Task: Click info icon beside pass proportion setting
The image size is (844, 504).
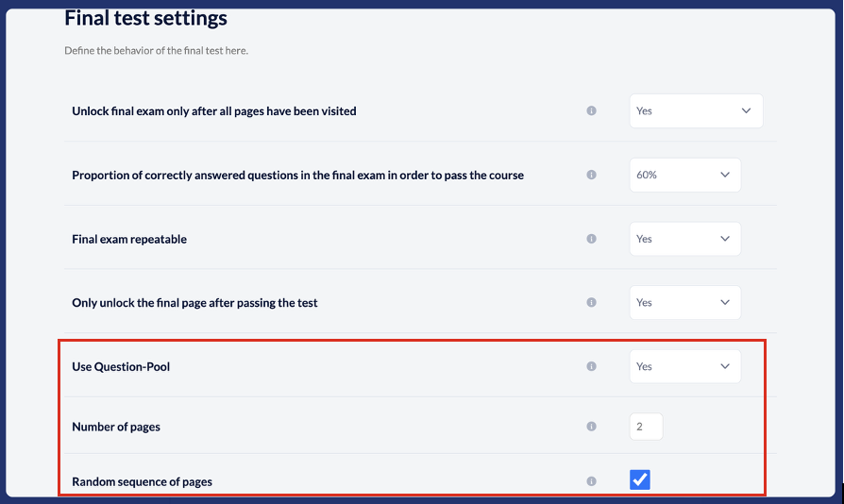Action: pyautogui.click(x=591, y=175)
